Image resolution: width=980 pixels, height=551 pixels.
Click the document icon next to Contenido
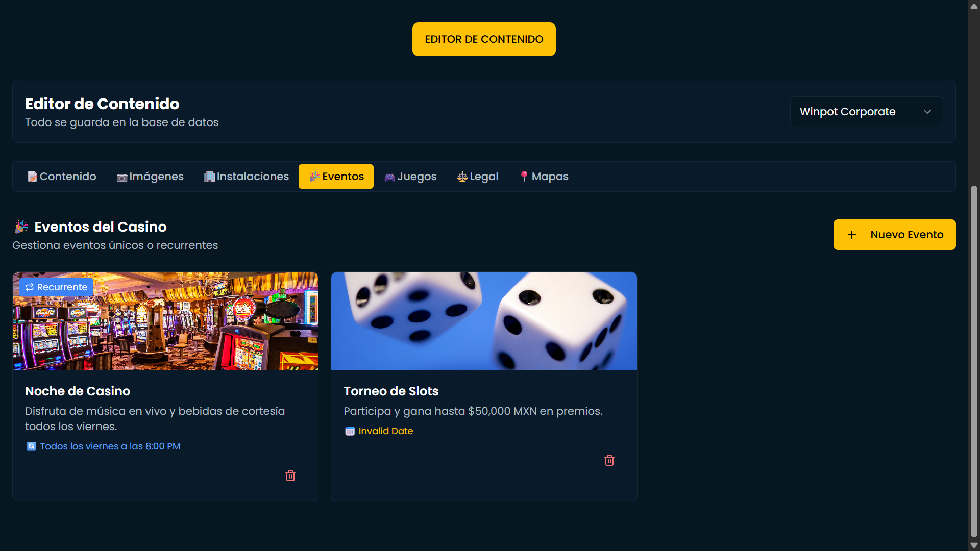32,176
